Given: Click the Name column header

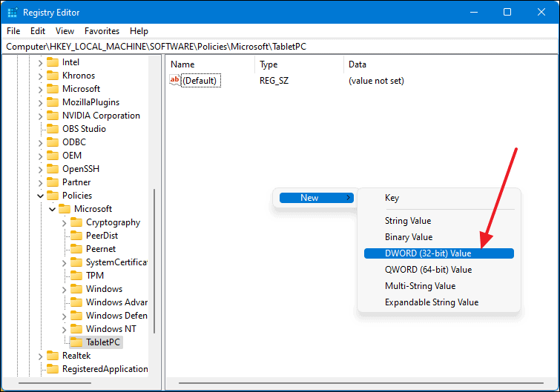Looking at the screenshot, I should pos(211,64).
